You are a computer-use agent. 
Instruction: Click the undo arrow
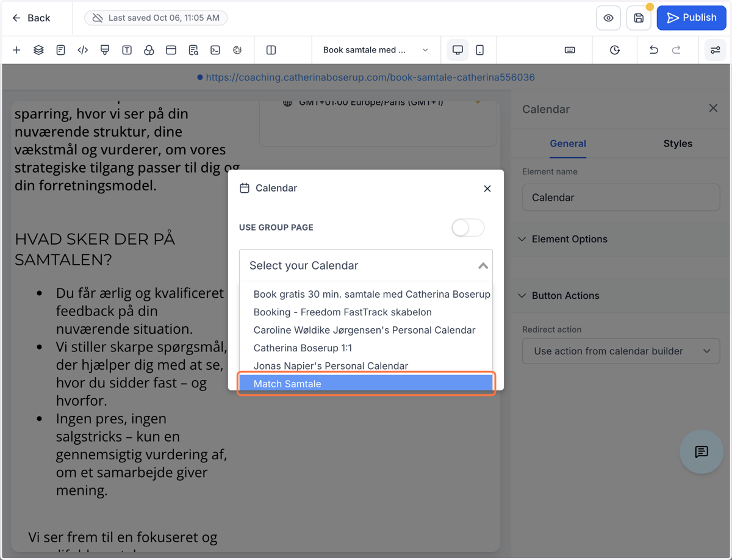tap(654, 50)
